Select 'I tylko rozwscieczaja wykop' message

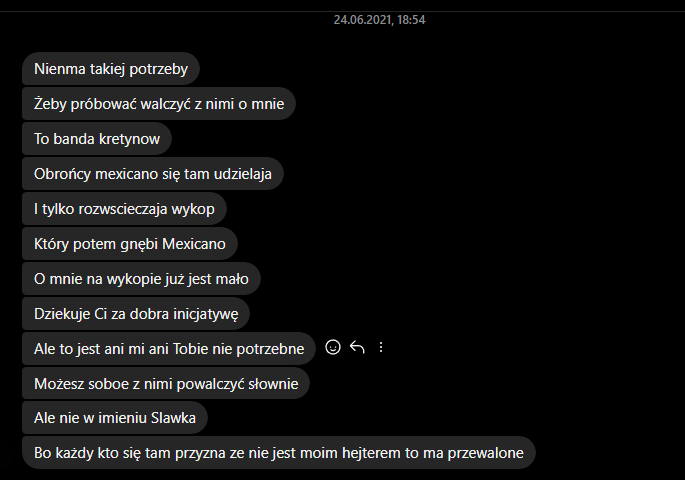point(125,209)
